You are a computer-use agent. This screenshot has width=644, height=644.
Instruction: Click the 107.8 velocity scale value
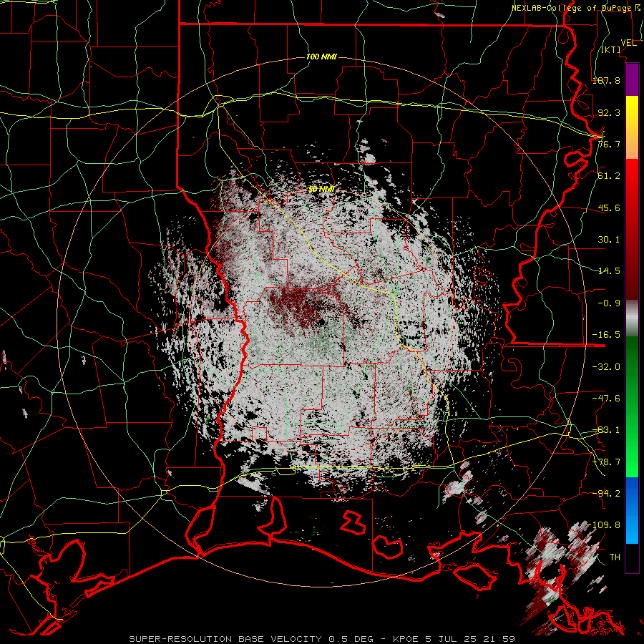point(606,80)
